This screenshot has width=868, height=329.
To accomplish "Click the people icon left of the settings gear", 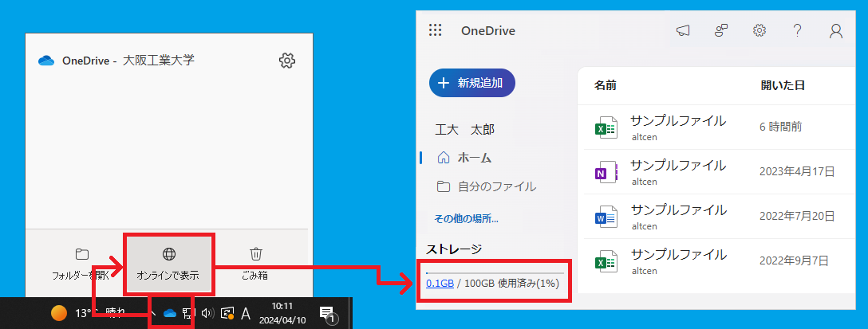I will coord(720,31).
